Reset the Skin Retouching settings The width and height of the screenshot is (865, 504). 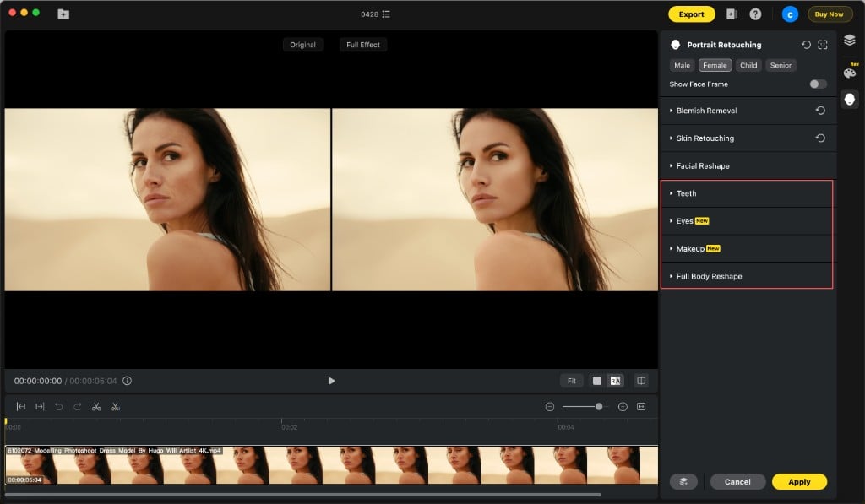tap(819, 138)
